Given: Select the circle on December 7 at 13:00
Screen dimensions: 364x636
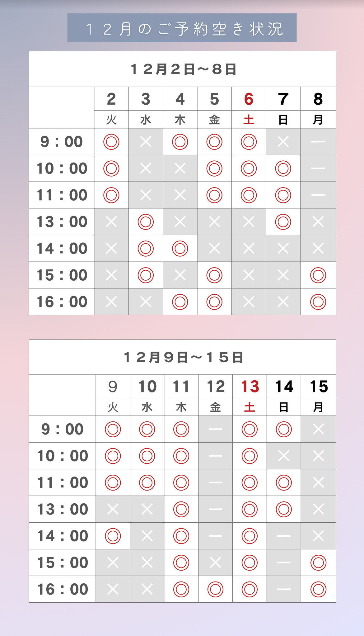Looking at the screenshot, I should tap(283, 222).
